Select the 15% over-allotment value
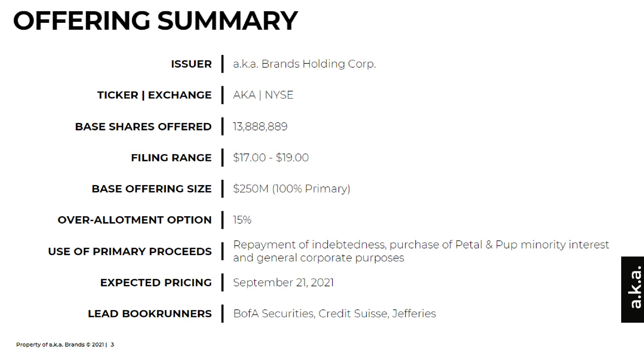 (x=242, y=220)
